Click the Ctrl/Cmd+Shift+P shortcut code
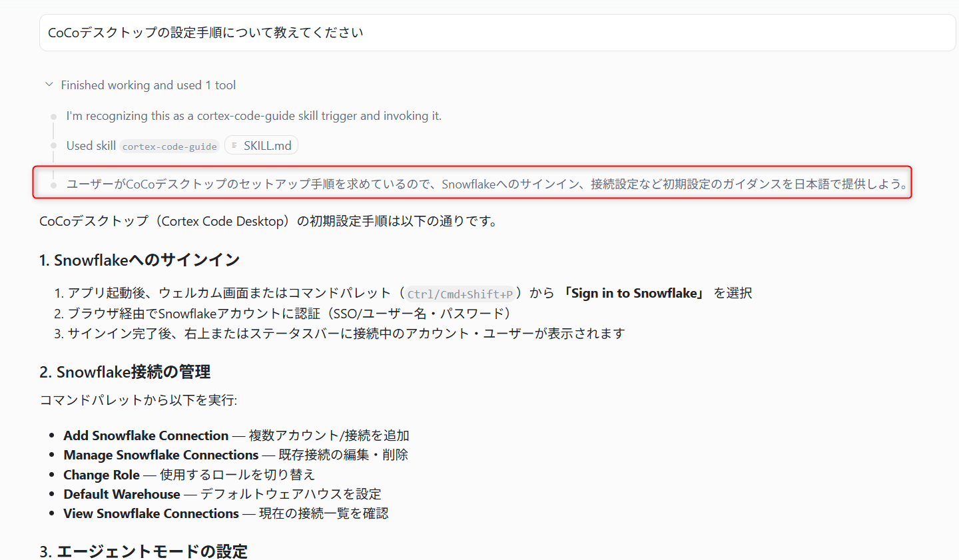Viewport: 959px width, 560px height. click(460, 294)
